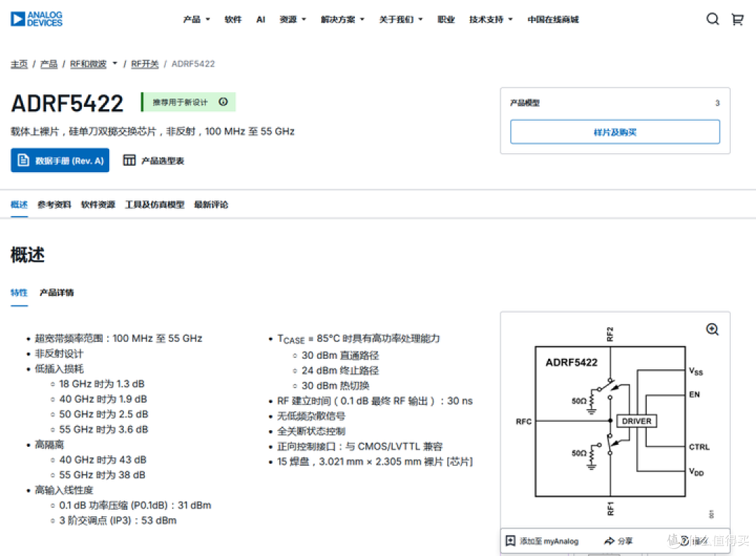The image size is (756, 556).
Task: Click the info icon beside 推荐用于新设计
Action: pyautogui.click(x=223, y=101)
